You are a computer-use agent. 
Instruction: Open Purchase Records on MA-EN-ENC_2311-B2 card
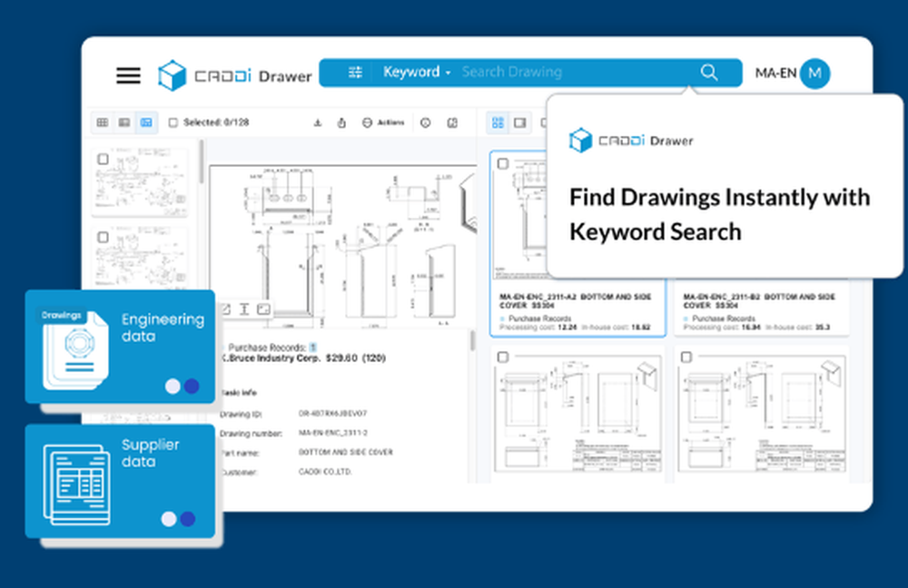pyautogui.click(x=724, y=318)
